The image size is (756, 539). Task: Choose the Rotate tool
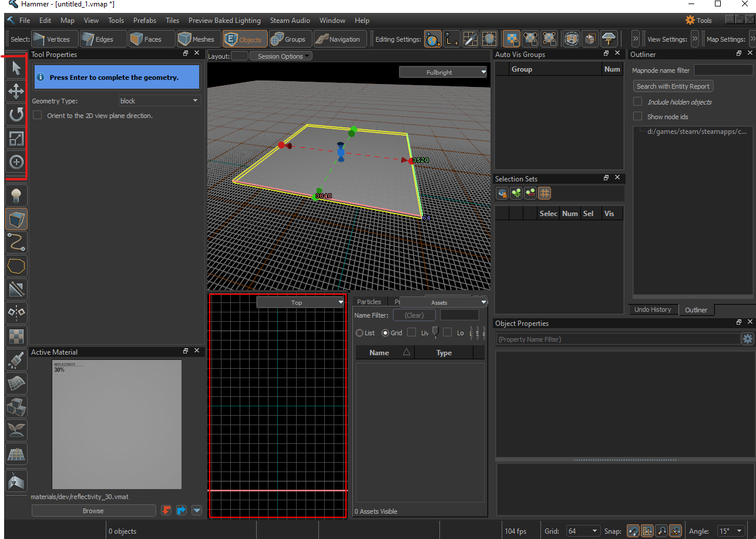tap(16, 114)
